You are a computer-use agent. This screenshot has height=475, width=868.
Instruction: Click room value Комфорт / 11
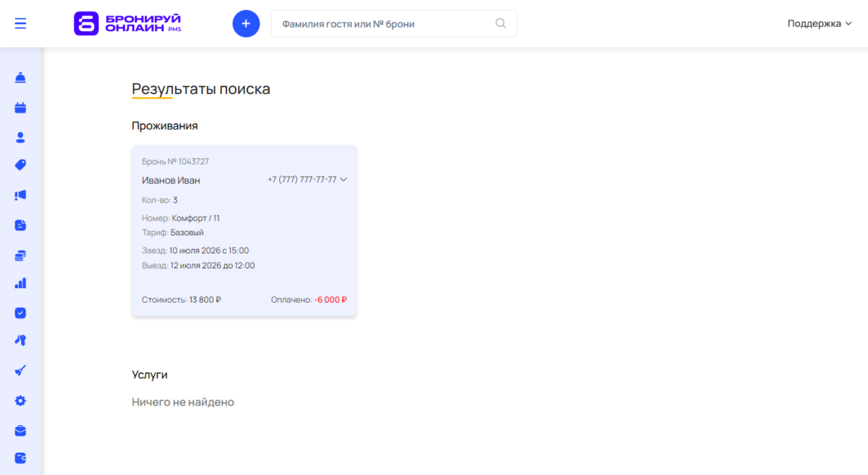[x=196, y=218]
